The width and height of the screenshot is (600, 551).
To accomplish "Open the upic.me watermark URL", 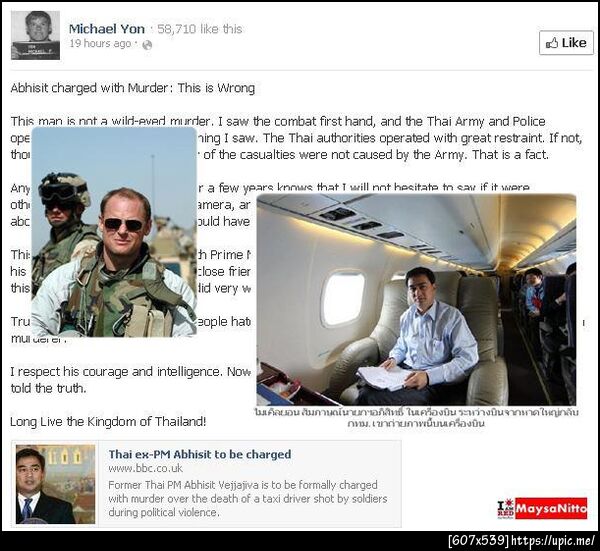I will pyautogui.click(x=553, y=541).
